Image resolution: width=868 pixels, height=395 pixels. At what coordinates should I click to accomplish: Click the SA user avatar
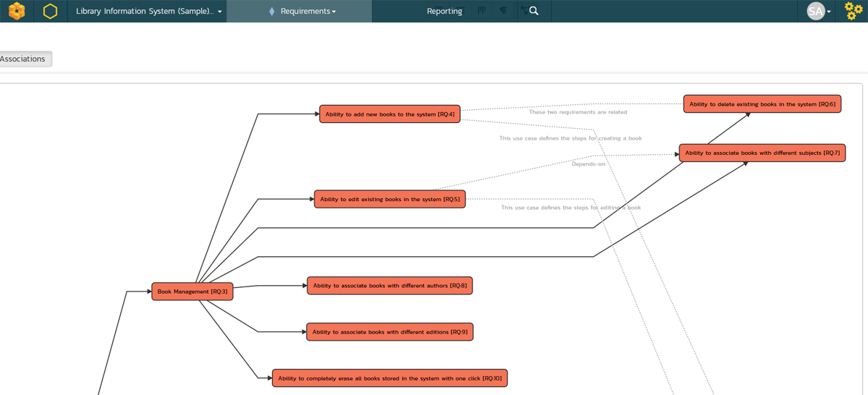coord(815,11)
